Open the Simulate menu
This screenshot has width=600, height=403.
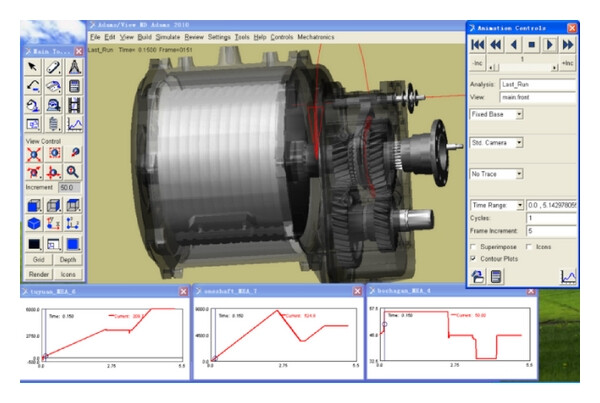coord(168,37)
